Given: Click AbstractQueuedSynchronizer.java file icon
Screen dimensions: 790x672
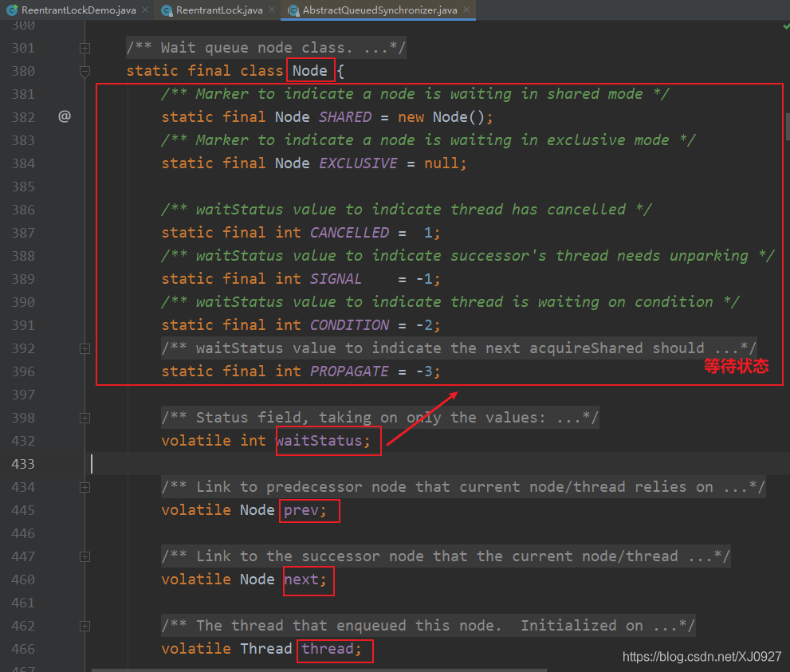Looking at the screenshot, I should coord(293,10).
